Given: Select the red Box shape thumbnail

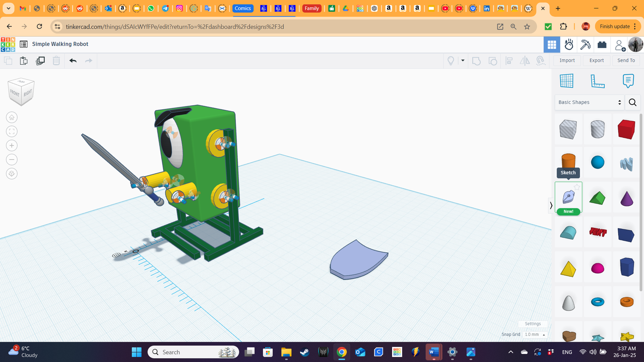Looking at the screenshot, I should pyautogui.click(x=626, y=129).
